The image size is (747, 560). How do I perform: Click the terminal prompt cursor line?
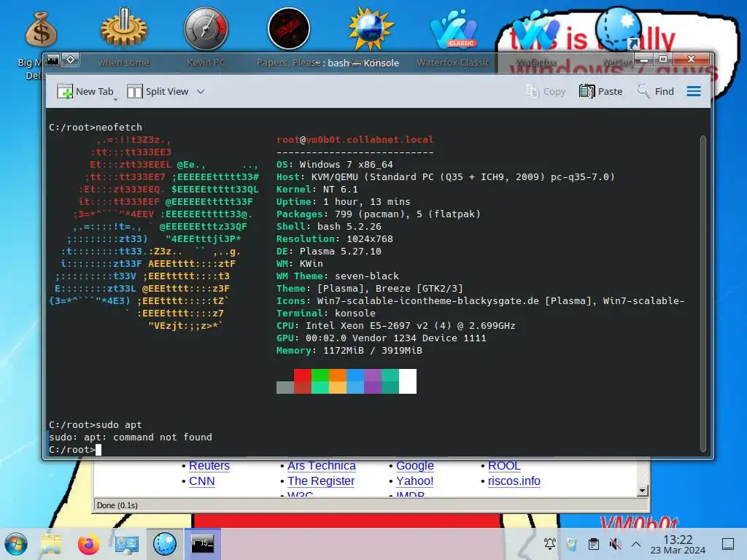coord(75,449)
